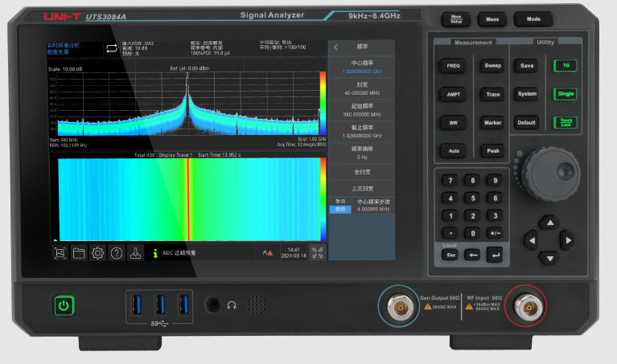The width and height of the screenshot is (617, 364).
Task: Push the backspace arrow key
Action: [x=473, y=255]
